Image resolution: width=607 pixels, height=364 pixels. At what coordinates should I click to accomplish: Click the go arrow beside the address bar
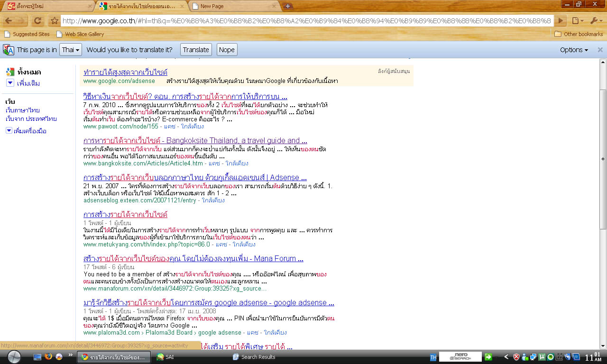561,21
